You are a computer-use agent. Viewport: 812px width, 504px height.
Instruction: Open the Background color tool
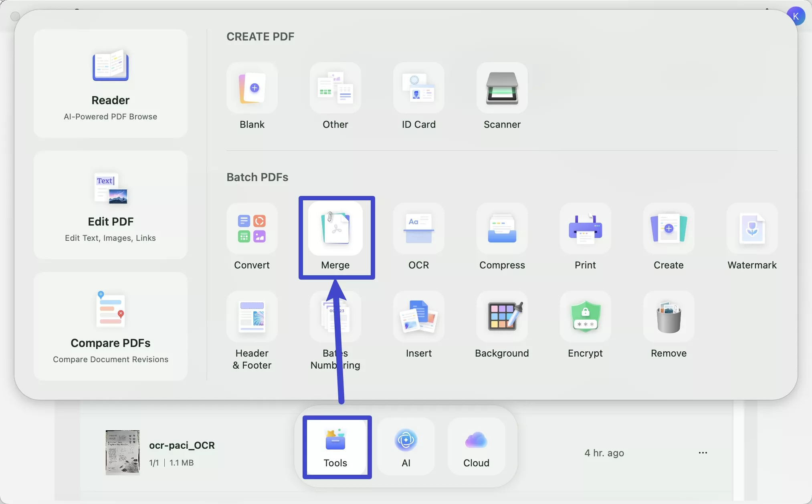[x=502, y=317]
